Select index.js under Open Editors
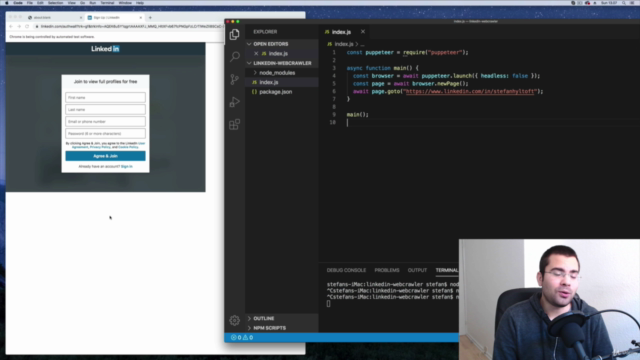 (x=278, y=53)
